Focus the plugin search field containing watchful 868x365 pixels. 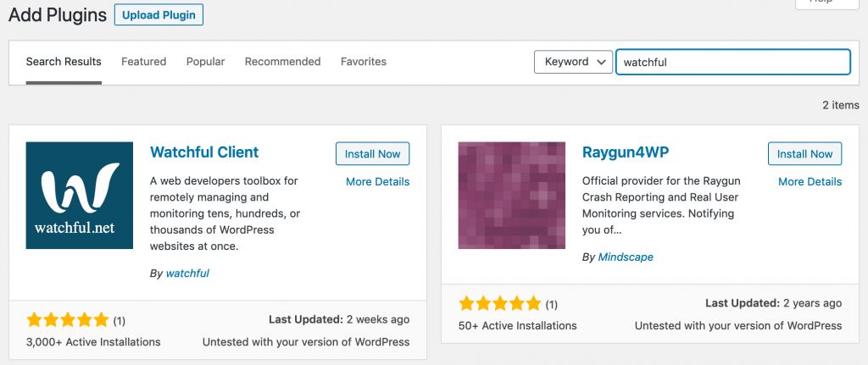[733, 62]
